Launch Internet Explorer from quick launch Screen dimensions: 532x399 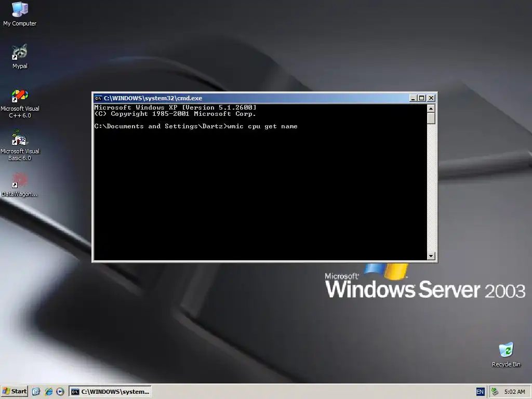click(48, 392)
